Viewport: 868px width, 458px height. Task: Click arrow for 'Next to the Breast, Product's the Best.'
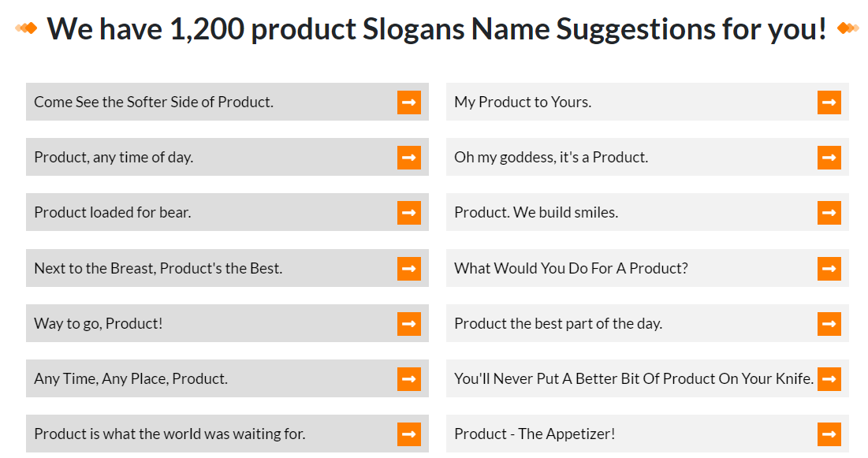click(408, 269)
